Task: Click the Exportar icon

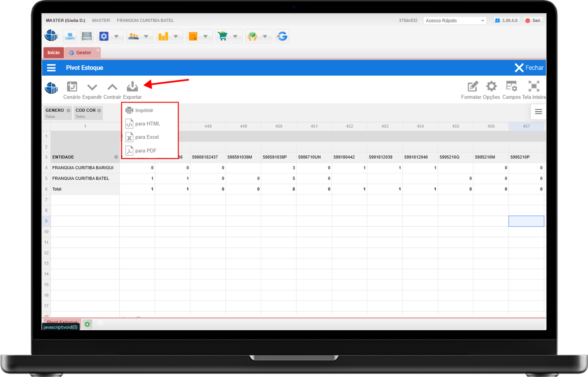Action: tap(132, 87)
